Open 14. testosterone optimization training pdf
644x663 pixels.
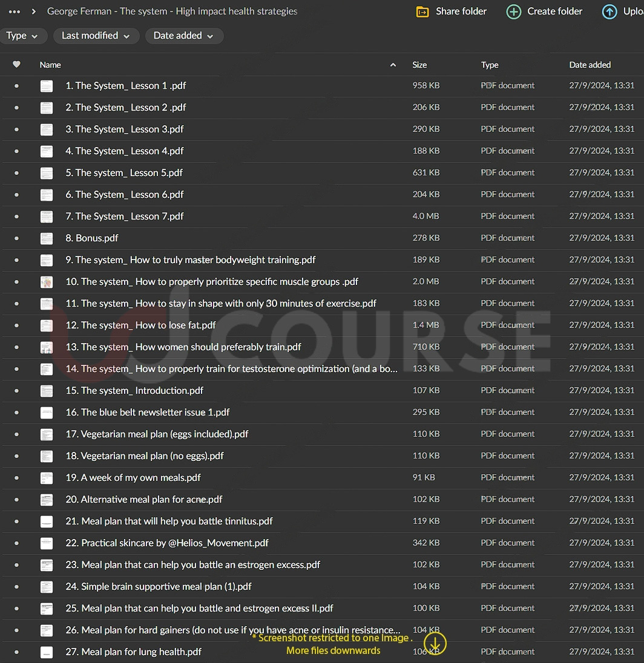(231, 369)
